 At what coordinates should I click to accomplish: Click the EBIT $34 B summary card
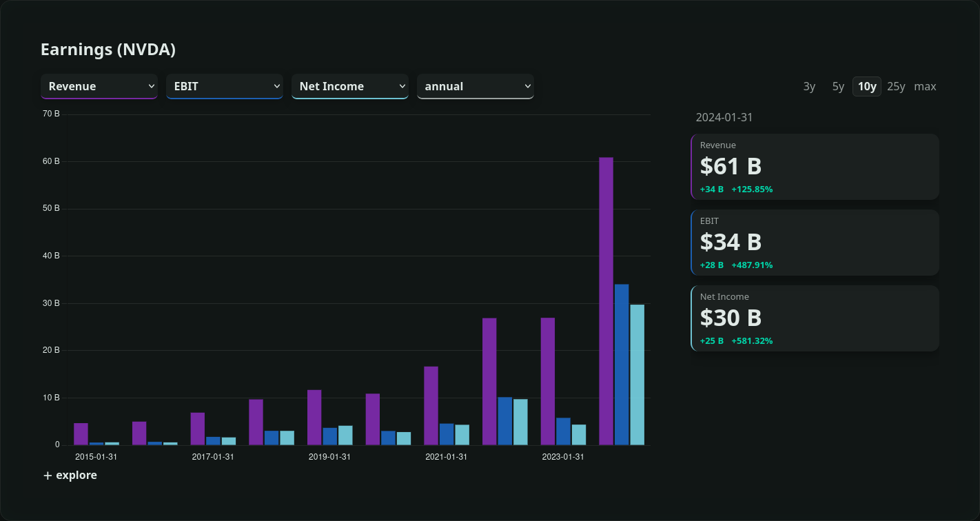click(815, 243)
